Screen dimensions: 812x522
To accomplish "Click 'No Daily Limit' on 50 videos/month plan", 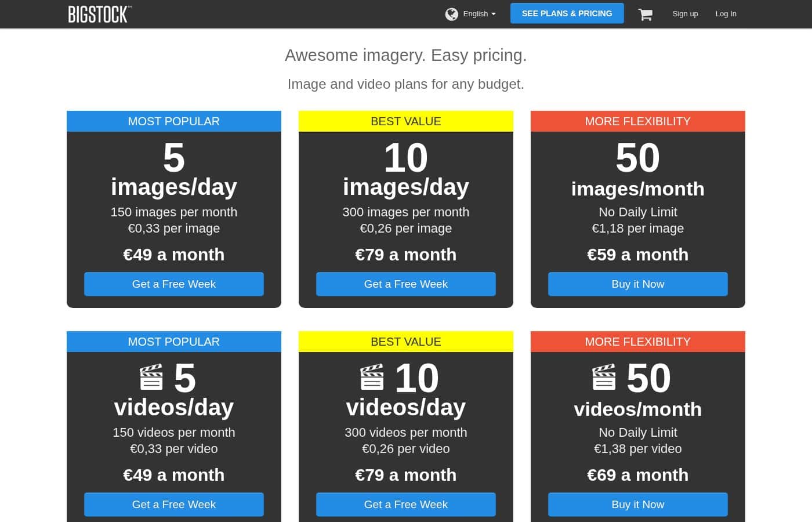I will (x=638, y=433).
